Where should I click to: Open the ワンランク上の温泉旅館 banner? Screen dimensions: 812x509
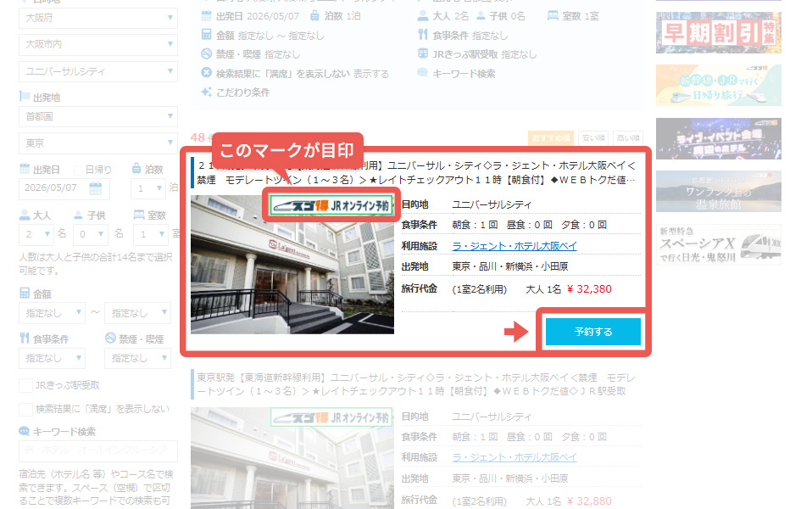pyautogui.click(x=719, y=191)
